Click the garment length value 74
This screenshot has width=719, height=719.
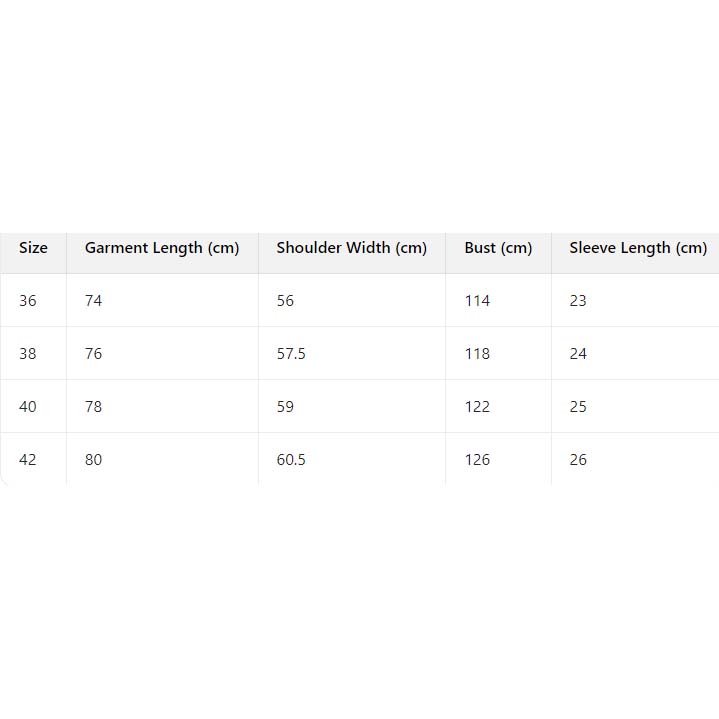point(93,301)
